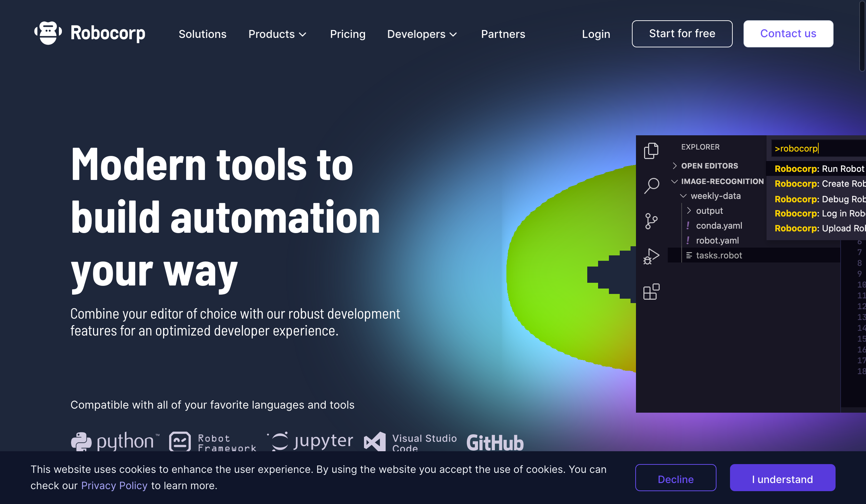Collapse the IMAGE-RECOGNITION folder
This screenshot has width=866, height=504.
[674, 181]
